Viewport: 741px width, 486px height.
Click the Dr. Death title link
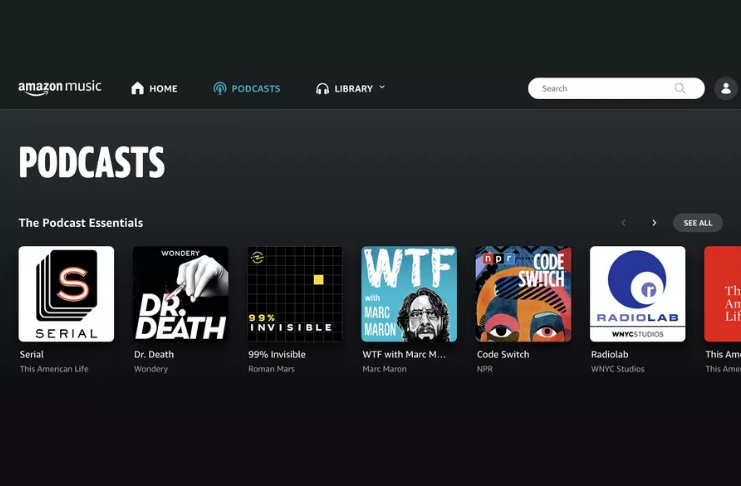(154, 354)
